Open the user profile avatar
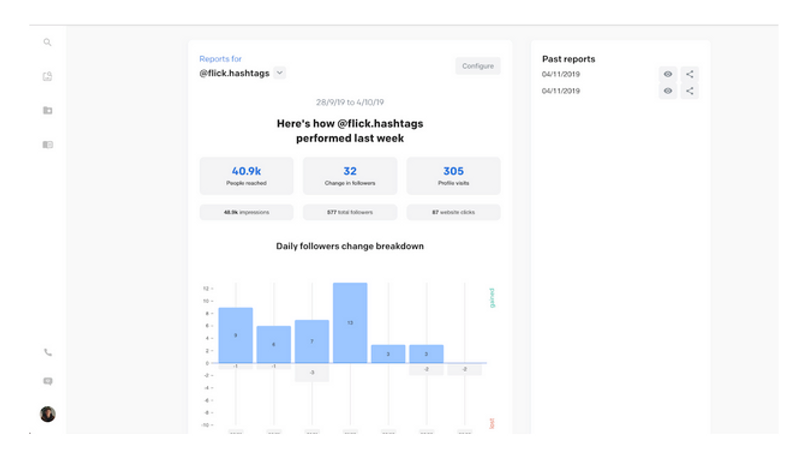Image resolution: width=809 pixels, height=461 pixels. 47,414
